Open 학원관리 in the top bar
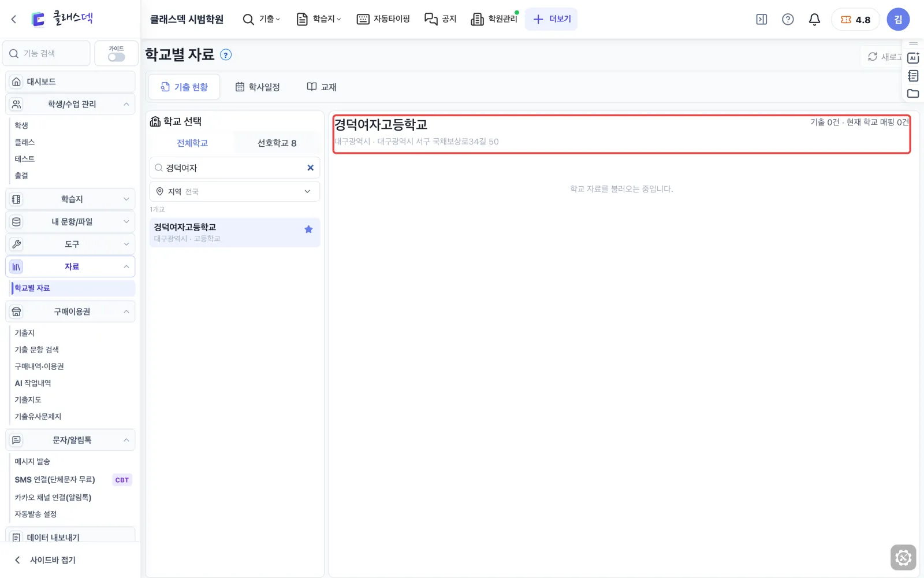 [494, 19]
